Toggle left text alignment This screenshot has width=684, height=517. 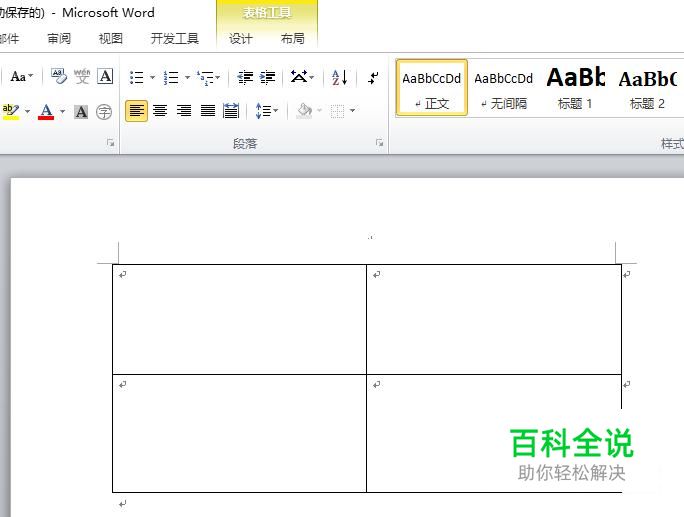click(137, 111)
